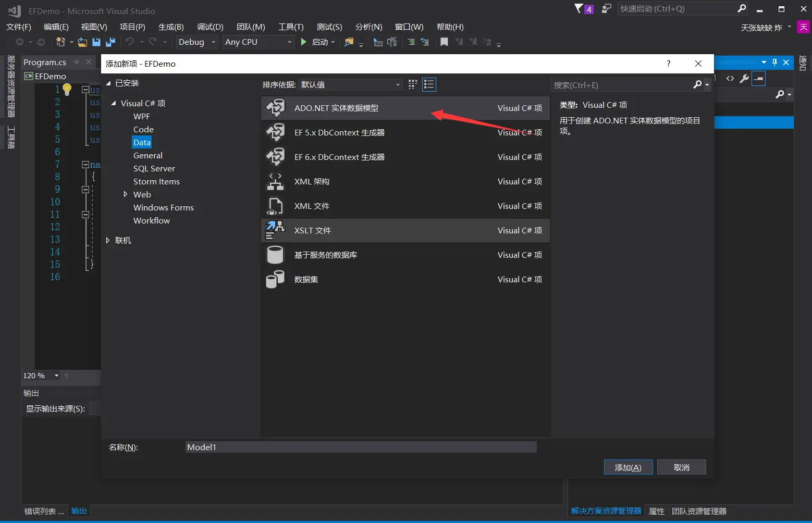
Task: Pin the Program.cs tab
Action: (77, 62)
